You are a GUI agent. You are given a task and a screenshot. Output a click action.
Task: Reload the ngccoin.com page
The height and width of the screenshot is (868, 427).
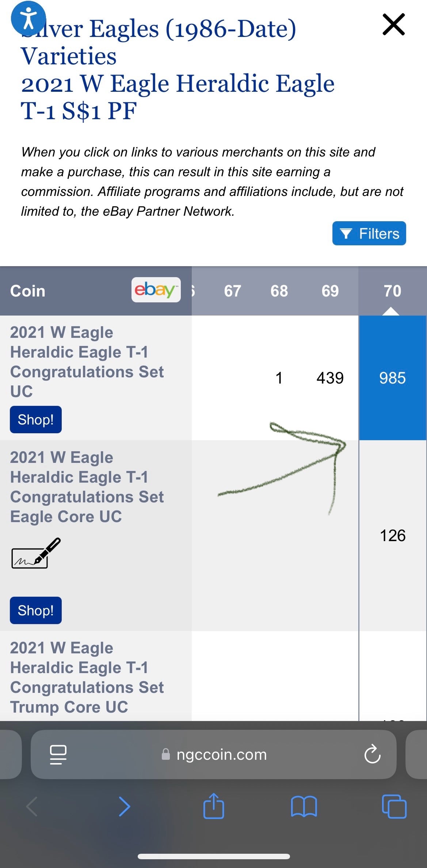(372, 755)
